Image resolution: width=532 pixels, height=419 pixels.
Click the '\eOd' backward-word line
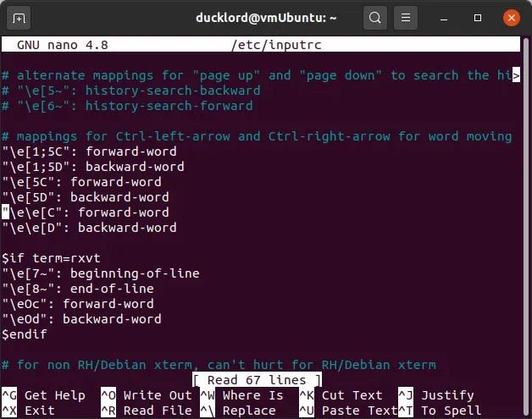[81, 319]
